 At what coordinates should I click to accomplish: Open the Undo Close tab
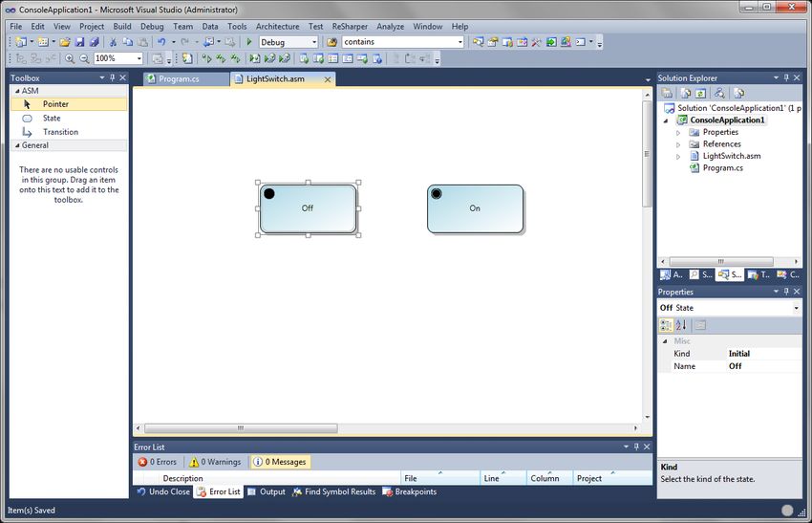click(x=163, y=491)
